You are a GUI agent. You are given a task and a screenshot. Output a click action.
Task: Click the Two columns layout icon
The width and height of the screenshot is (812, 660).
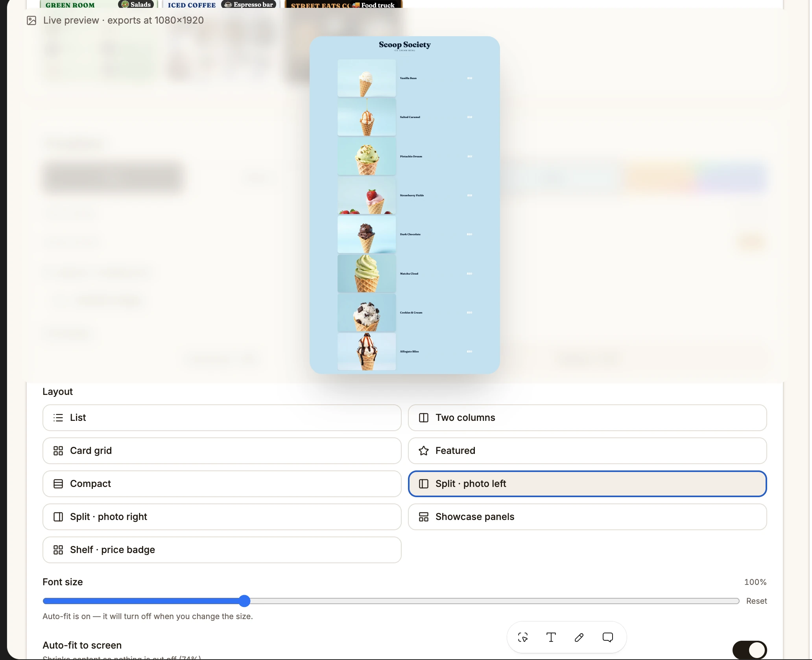(424, 418)
